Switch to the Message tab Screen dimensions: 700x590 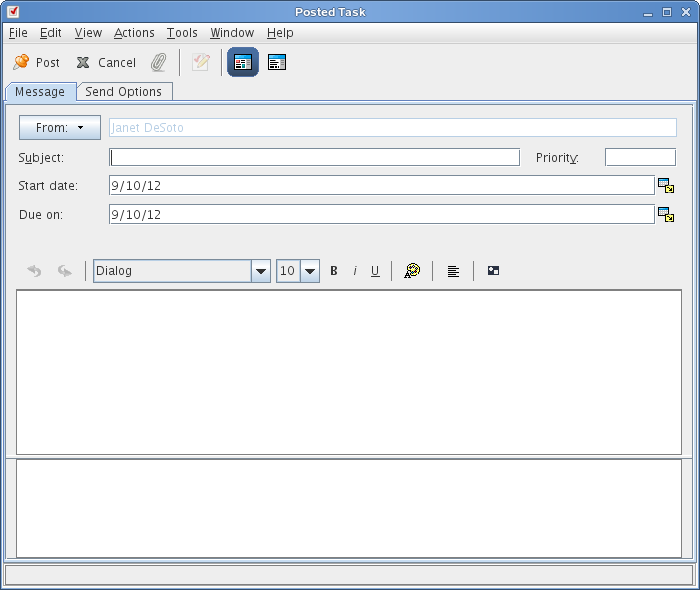coord(40,92)
